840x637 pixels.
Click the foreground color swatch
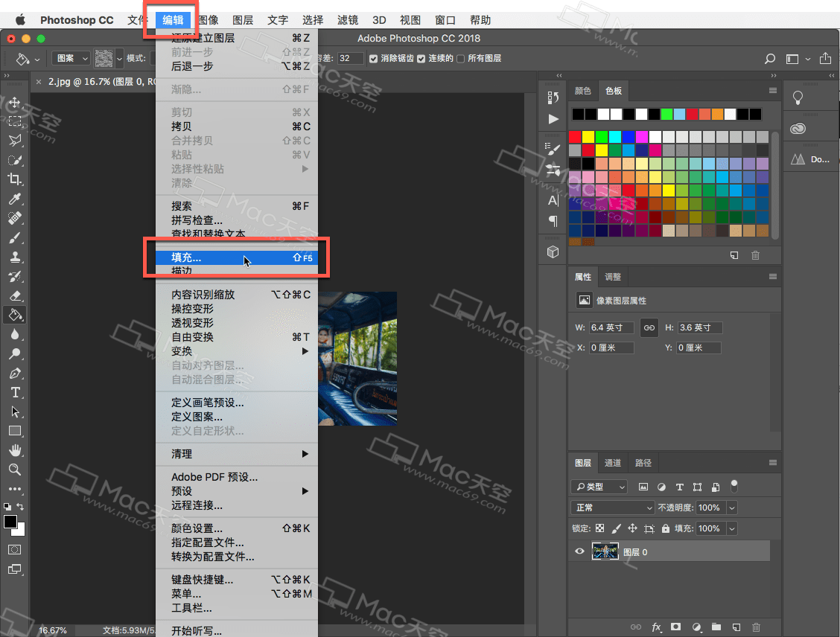[10, 522]
